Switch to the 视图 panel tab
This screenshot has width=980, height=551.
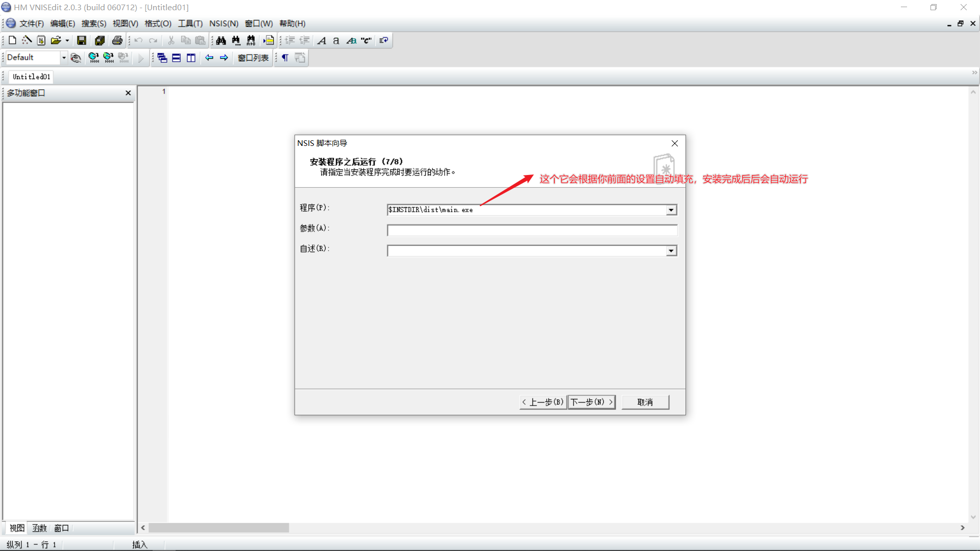17,528
